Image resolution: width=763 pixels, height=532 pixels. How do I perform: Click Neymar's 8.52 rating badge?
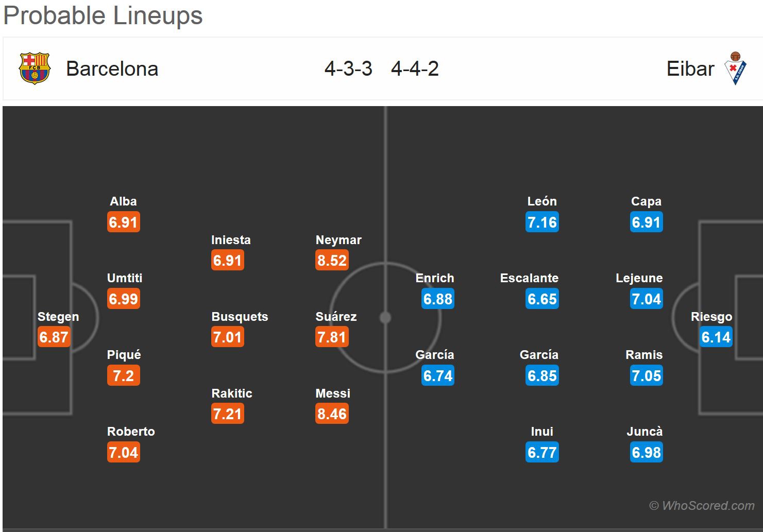[x=332, y=261]
